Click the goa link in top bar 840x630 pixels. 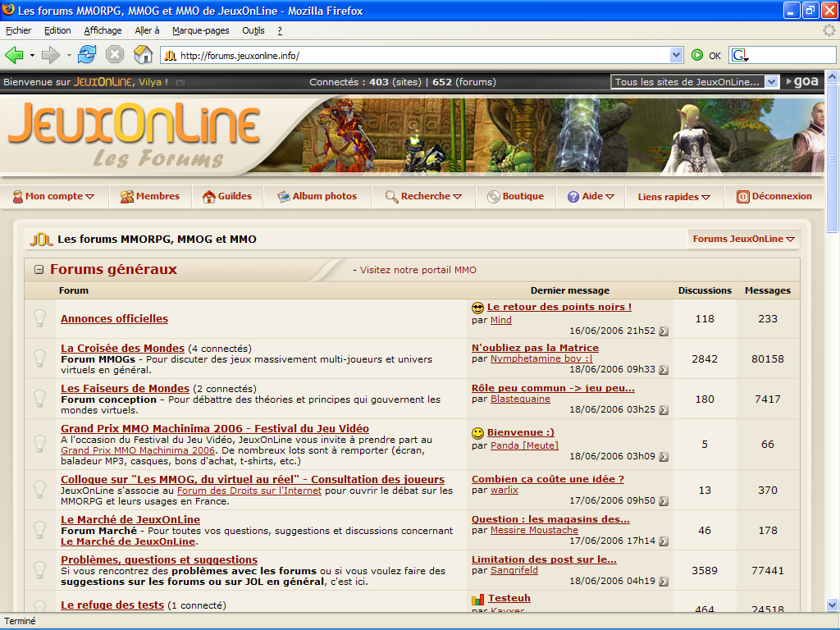point(802,81)
